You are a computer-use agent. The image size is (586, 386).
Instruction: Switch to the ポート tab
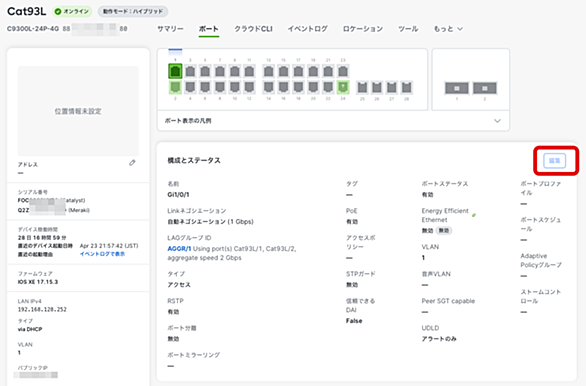209,29
